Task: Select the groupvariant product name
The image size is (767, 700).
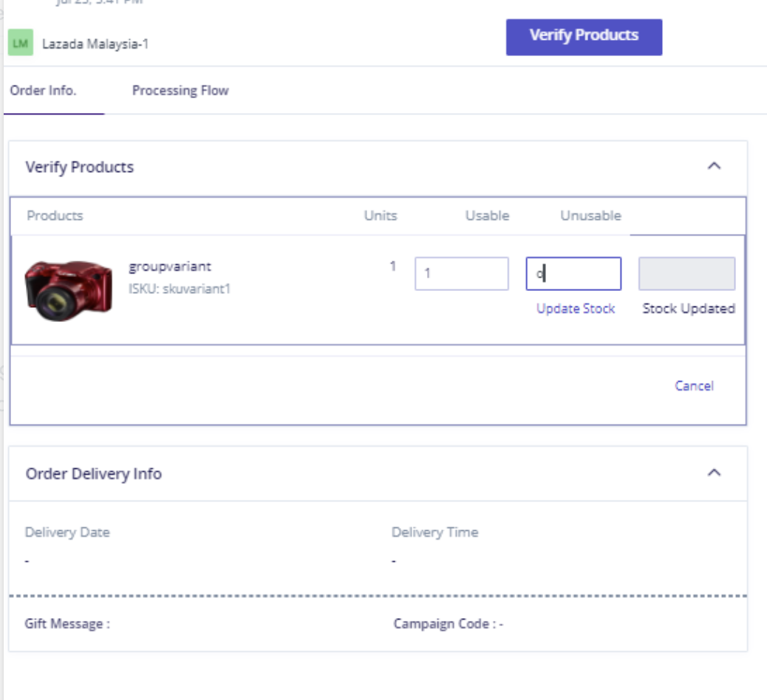Action: tap(170, 267)
